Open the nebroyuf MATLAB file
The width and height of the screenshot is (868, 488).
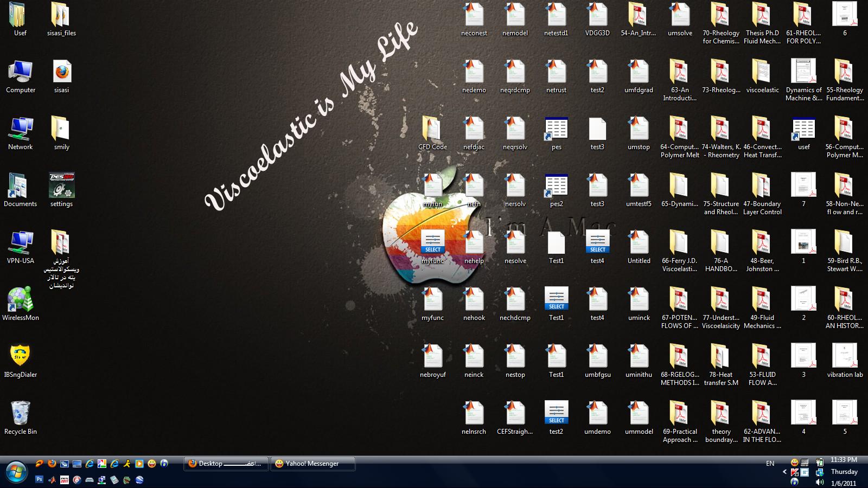point(432,358)
